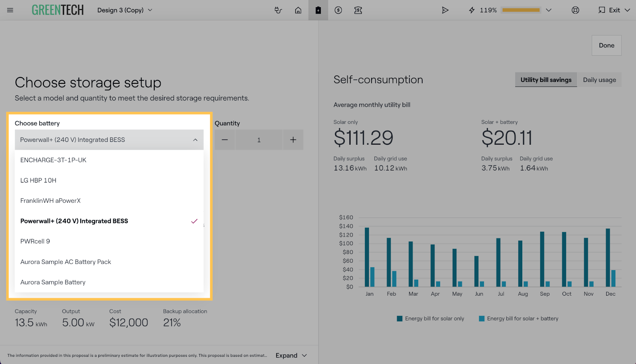This screenshot has height=364, width=636.
Task: Open the hamburger menu
Action: click(x=10, y=10)
